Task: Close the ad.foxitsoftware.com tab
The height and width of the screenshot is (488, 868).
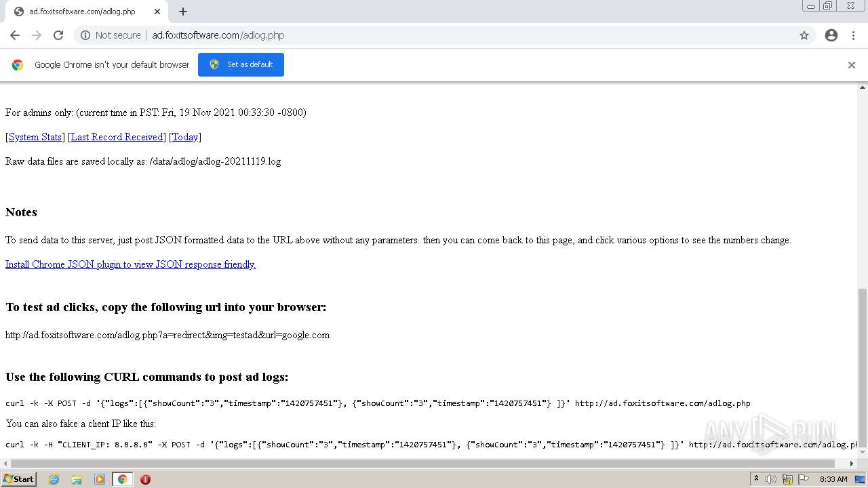Action: (157, 12)
